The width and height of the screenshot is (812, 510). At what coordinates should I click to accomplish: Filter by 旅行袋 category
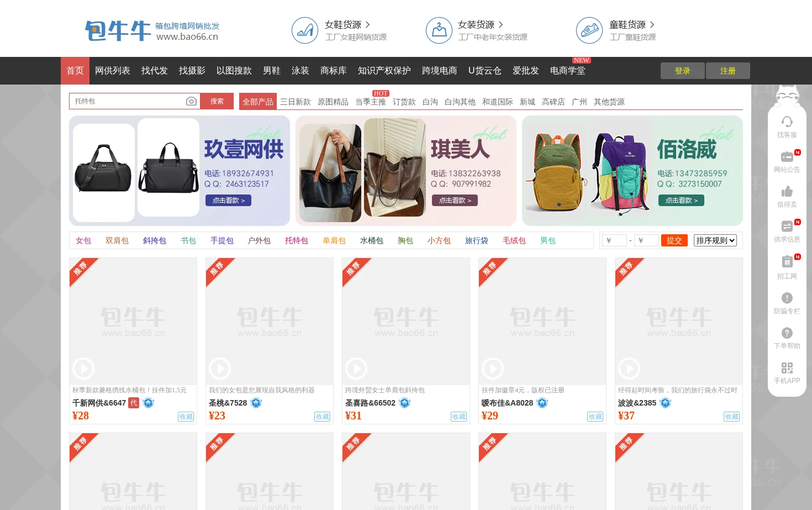(x=477, y=240)
